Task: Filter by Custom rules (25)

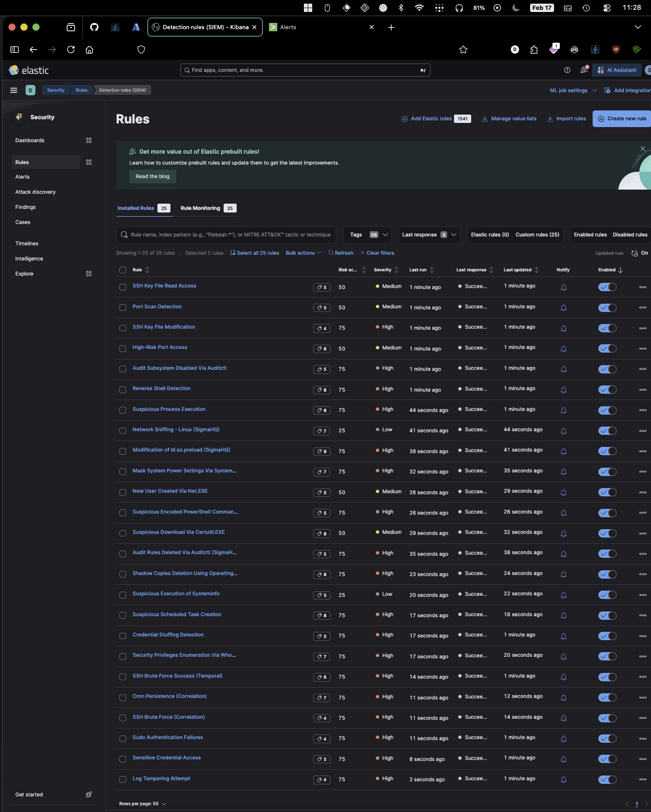Action: point(537,235)
